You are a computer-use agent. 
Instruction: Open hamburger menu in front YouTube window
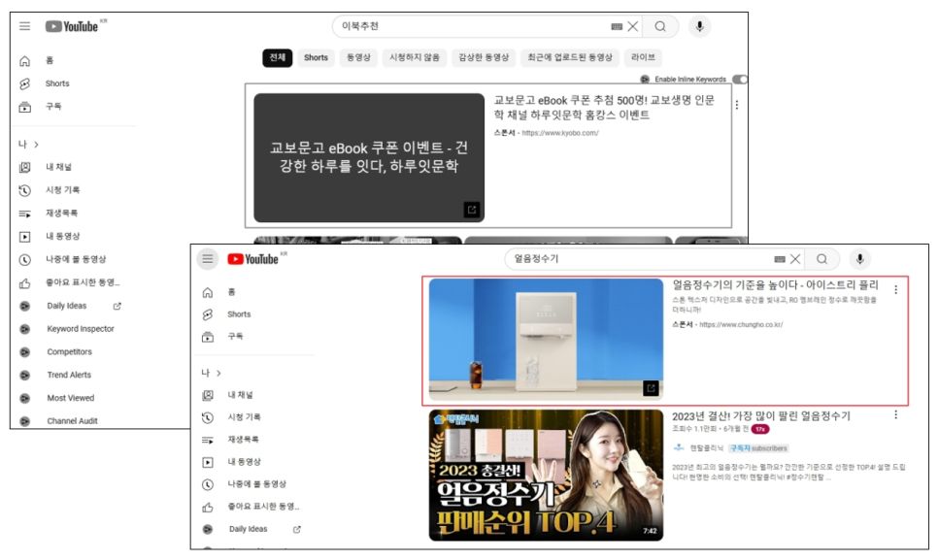coord(208,259)
